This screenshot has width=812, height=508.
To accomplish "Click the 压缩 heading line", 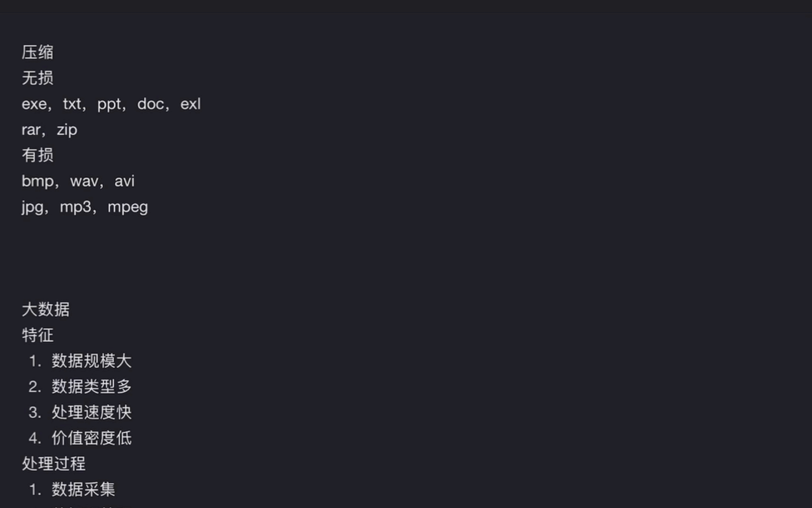I will [38, 52].
